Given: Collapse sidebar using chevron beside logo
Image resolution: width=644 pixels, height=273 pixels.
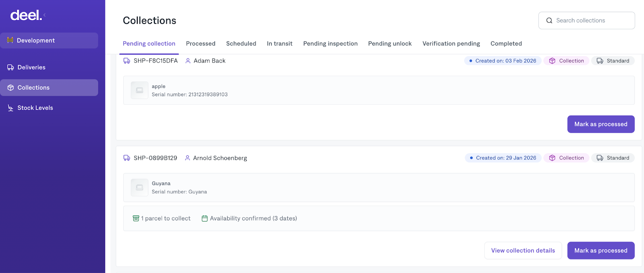Looking at the screenshot, I should tap(45, 15).
